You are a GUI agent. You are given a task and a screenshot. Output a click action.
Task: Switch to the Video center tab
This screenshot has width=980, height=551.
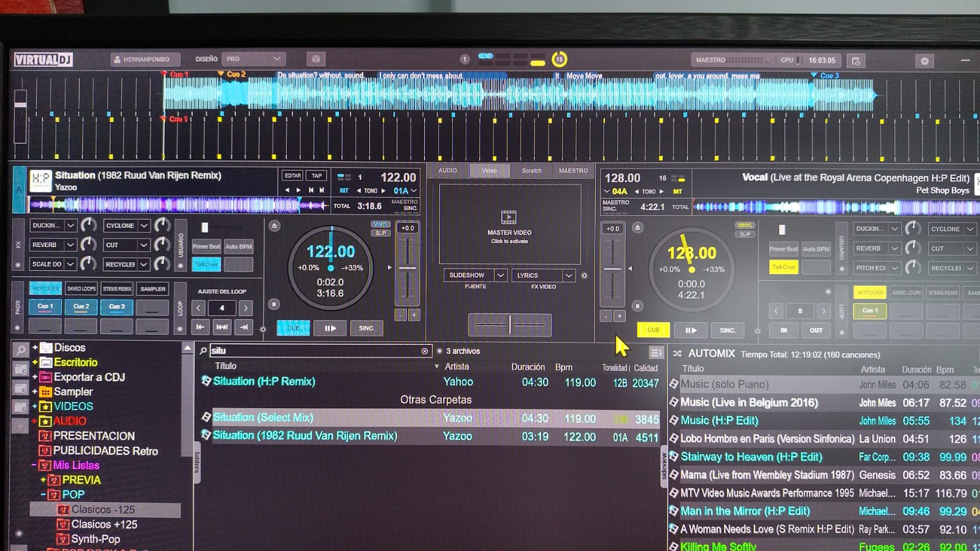(x=489, y=170)
